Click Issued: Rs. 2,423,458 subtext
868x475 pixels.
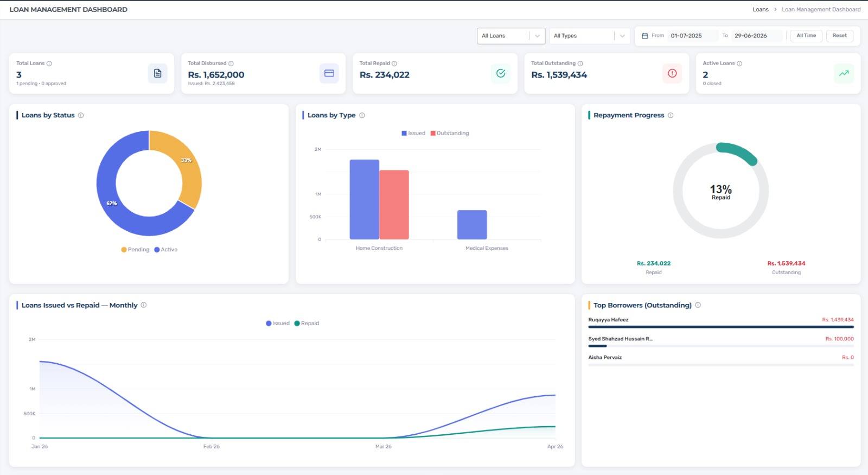pos(211,84)
